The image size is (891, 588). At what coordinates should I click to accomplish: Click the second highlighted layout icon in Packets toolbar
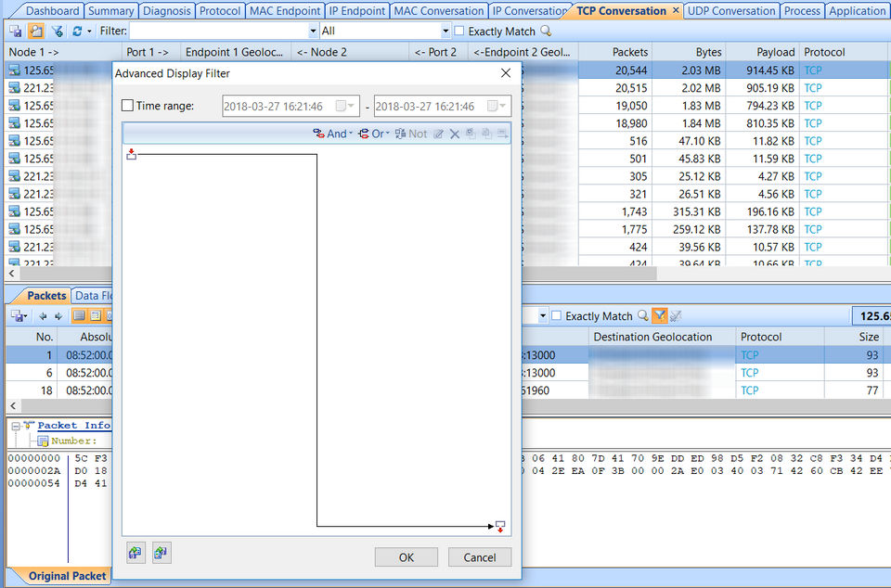click(96, 315)
